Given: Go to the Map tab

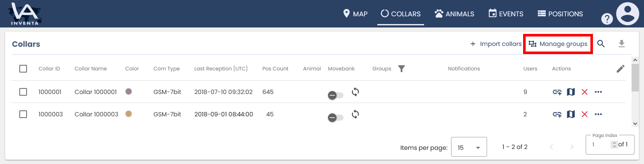Looking at the screenshot, I should tap(355, 14).
